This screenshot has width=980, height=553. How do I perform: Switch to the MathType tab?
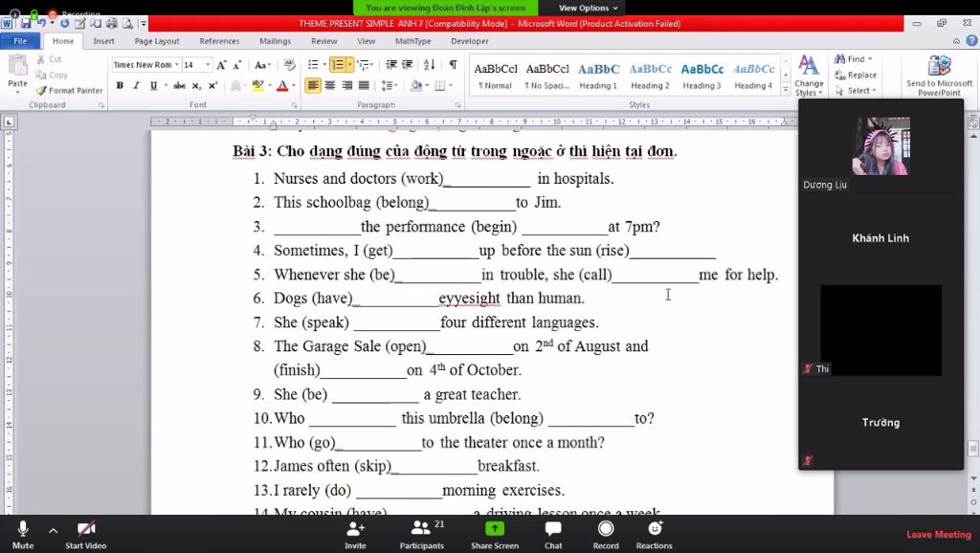click(x=412, y=41)
